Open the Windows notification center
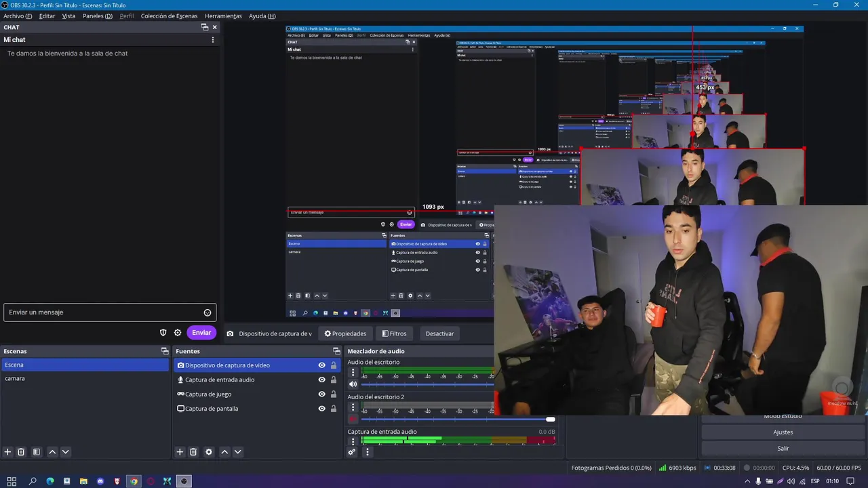This screenshot has width=868, height=488. (850, 481)
